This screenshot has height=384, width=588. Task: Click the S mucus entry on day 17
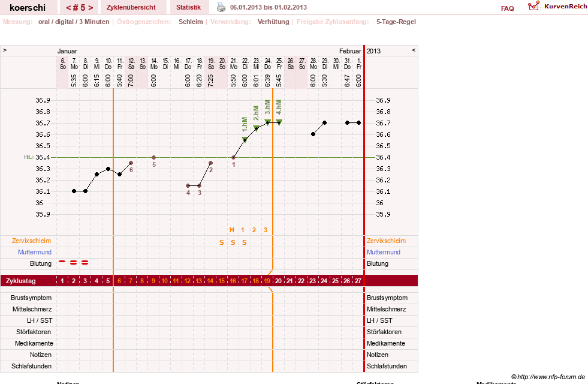245,242
